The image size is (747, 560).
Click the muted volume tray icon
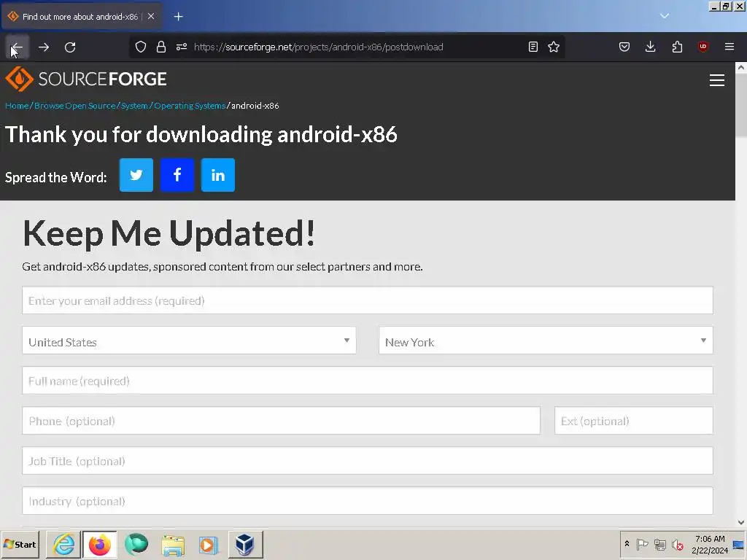click(678, 544)
